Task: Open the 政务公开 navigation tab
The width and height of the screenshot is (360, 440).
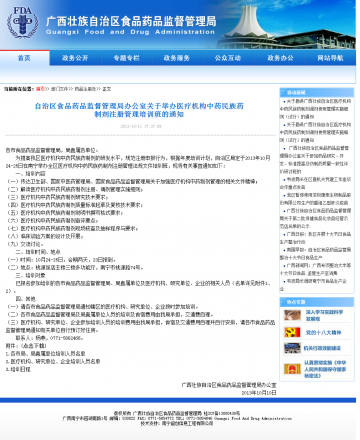Action: coord(75,58)
